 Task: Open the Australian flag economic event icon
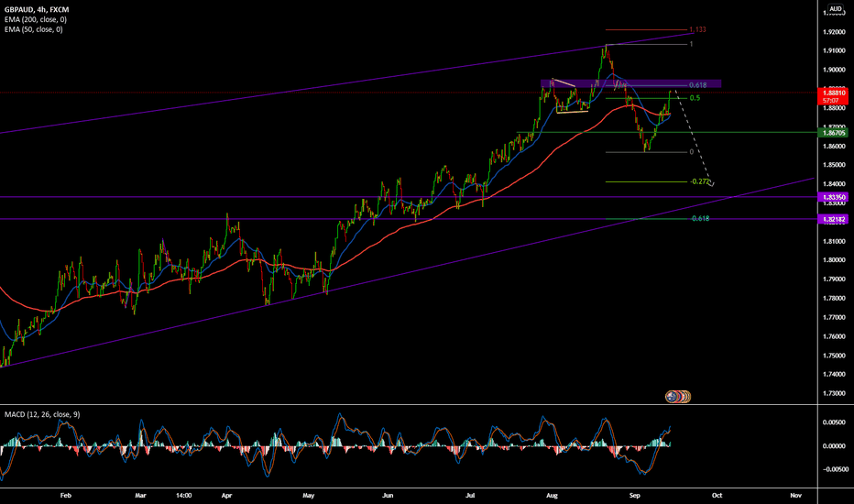click(672, 397)
